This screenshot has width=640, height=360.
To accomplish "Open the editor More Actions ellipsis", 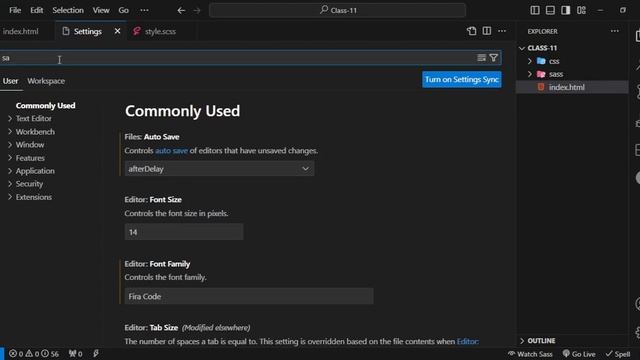I will coord(502,31).
